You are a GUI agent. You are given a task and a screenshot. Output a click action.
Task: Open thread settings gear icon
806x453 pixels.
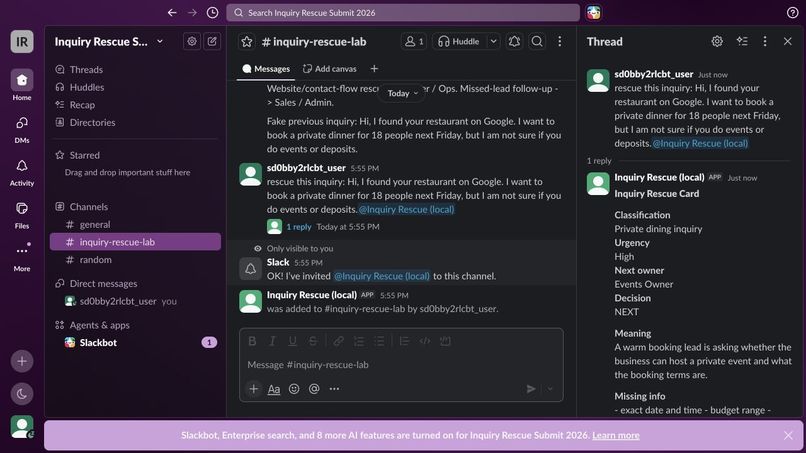(x=717, y=41)
